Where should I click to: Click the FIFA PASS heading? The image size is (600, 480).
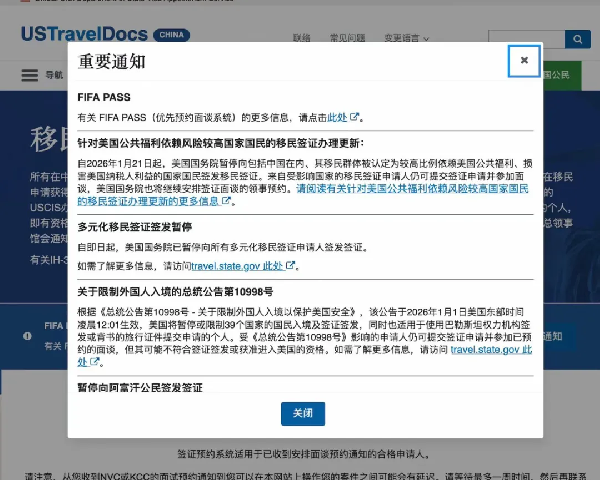coord(104,97)
